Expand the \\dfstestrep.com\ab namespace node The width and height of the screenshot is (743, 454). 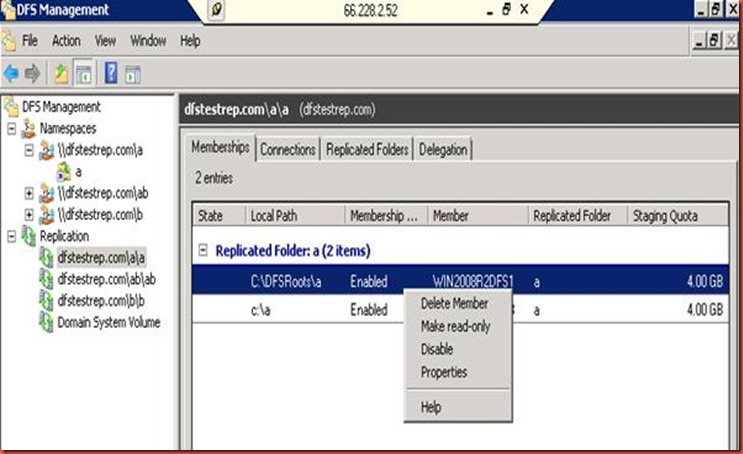pos(29,193)
